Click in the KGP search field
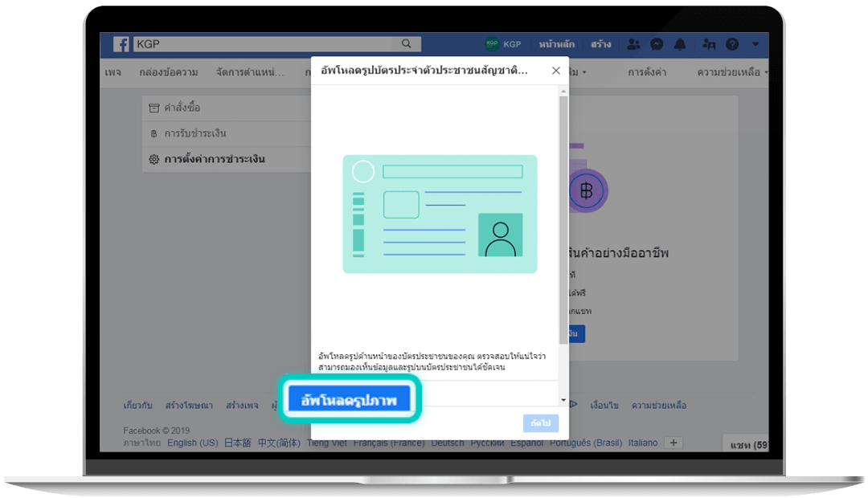The width and height of the screenshot is (868, 498). (x=265, y=44)
